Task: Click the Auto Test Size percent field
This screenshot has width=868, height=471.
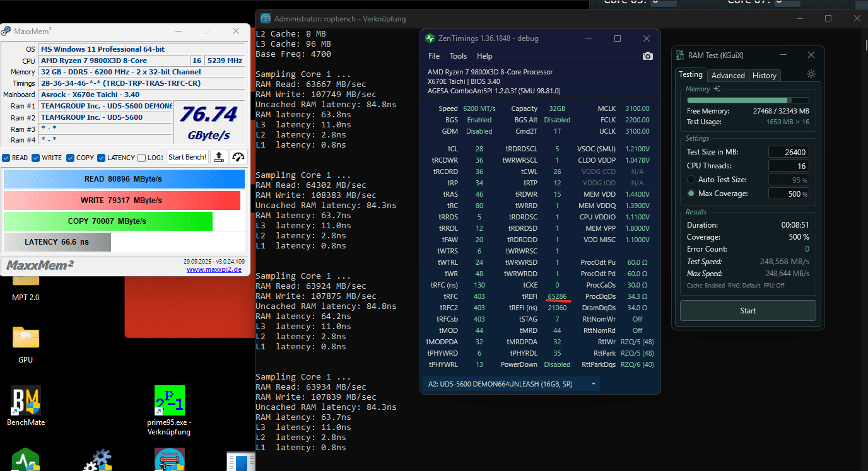Action: tap(789, 180)
